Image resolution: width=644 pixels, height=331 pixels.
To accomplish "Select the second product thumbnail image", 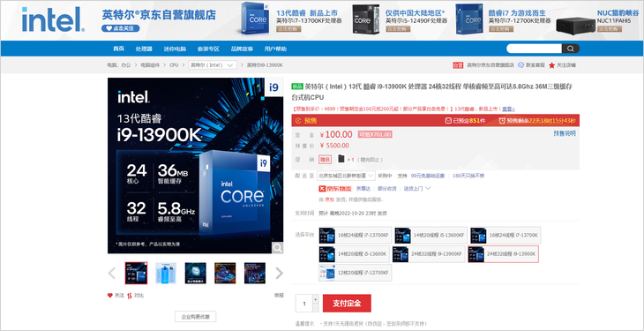I will [166, 273].
